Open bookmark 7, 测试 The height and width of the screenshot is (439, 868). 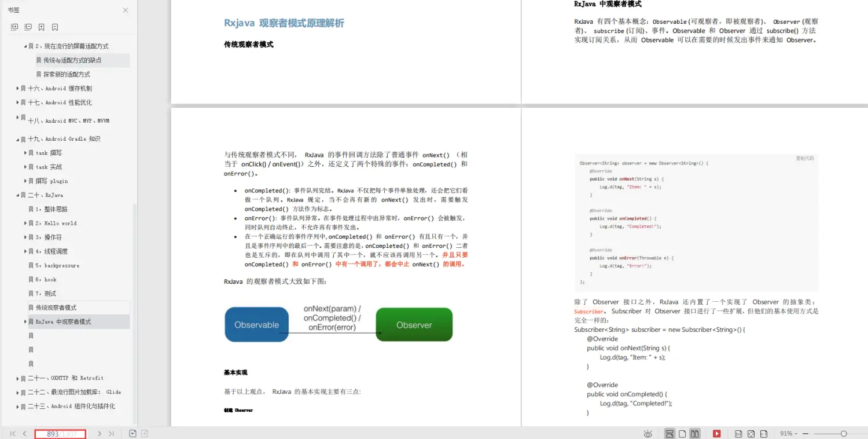(46, 294)
